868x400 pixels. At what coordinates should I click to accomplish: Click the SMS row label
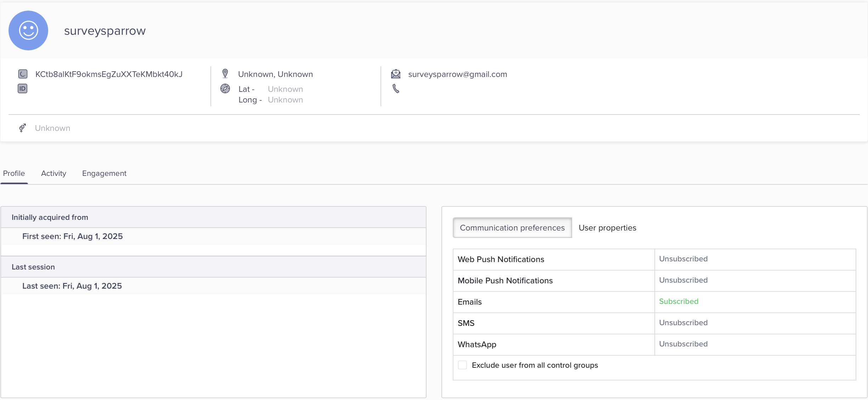(466, 323)
